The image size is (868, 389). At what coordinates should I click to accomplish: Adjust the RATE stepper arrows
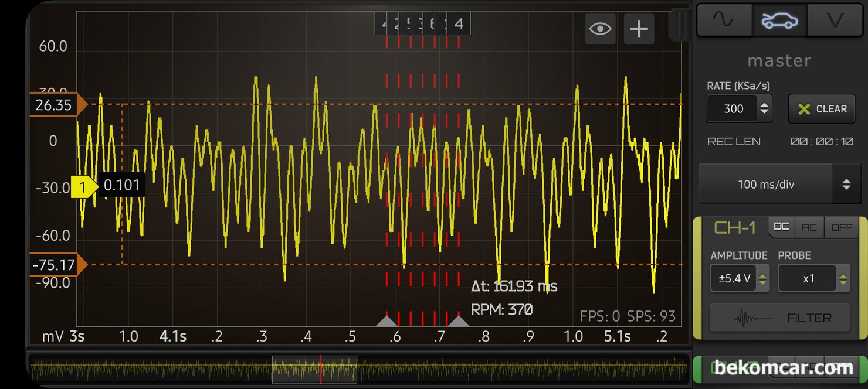point(764,108)
